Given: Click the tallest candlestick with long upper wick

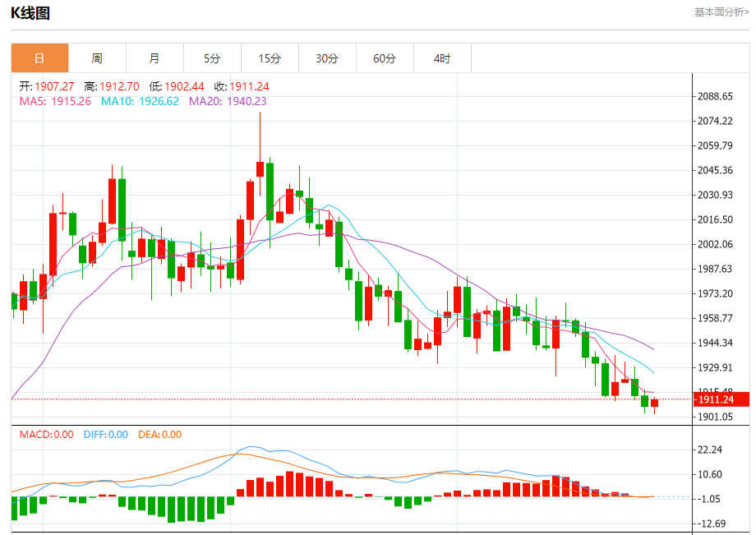Looking at the screenshot, I should 260,168.
